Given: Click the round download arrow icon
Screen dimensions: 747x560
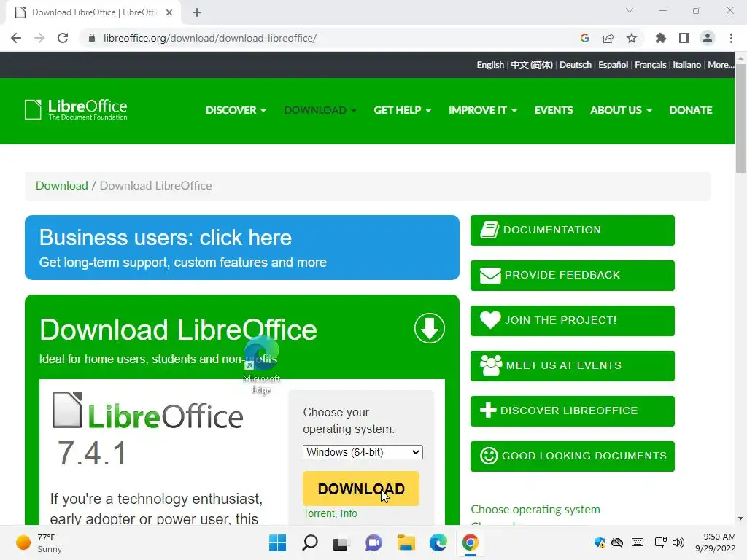Looking at the screenshot, I should 429,328.
